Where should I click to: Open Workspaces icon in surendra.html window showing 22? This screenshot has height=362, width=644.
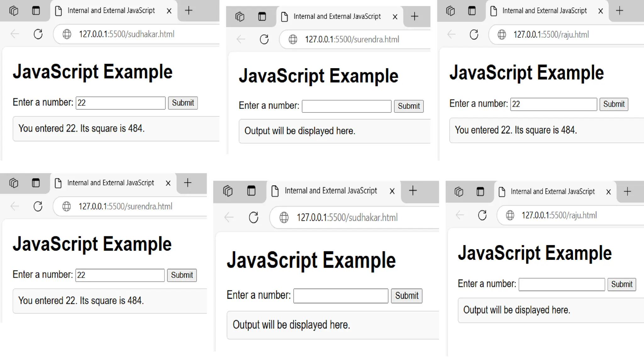14,183
